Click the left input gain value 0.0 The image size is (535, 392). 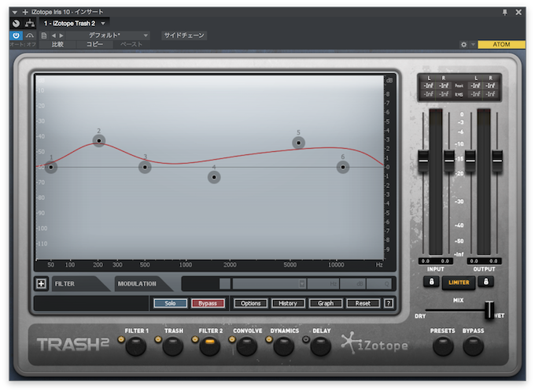tap(426, 261)
